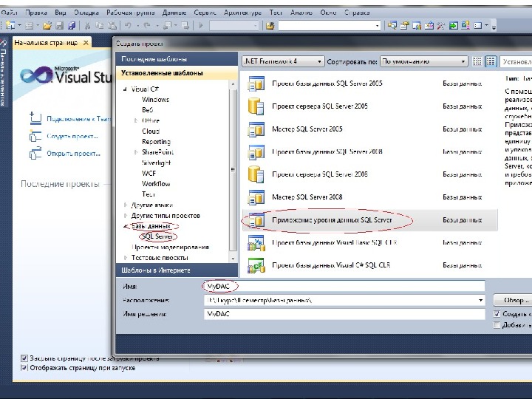Click the Find in Files icon
Viewport: 532px width, 399px height.
point(270,25)
